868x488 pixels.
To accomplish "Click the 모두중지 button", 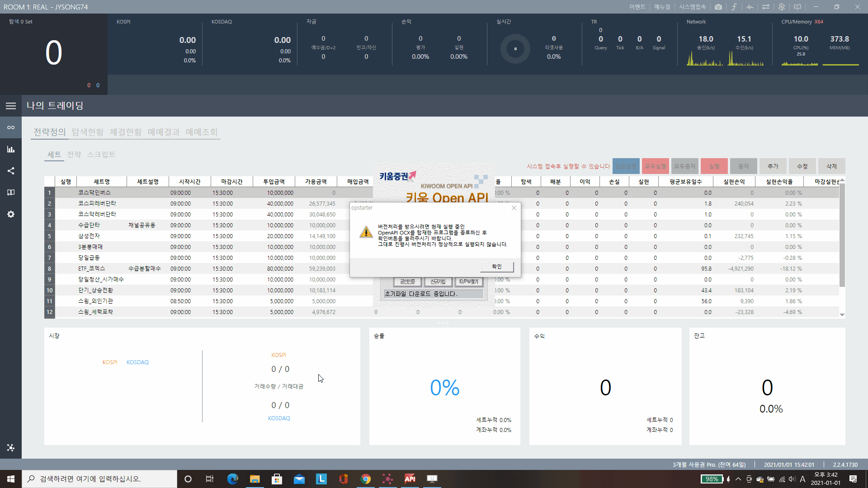I will pos(685,166).
